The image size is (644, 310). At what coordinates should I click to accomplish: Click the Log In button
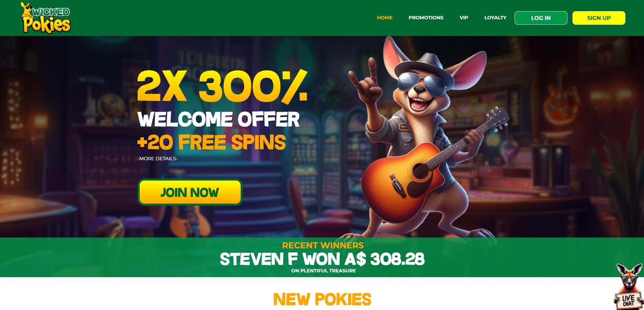(x=541, y=18)
